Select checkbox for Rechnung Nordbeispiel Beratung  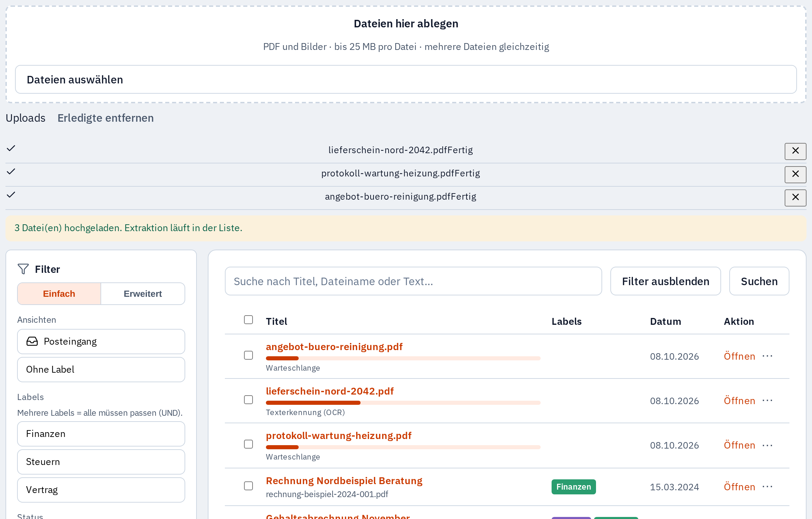(248, 486)
